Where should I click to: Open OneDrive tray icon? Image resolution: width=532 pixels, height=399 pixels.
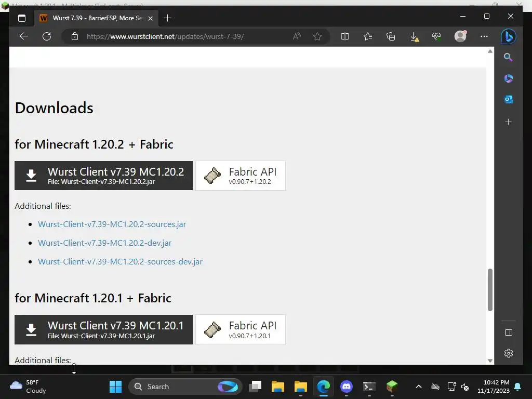coord(435,387)
